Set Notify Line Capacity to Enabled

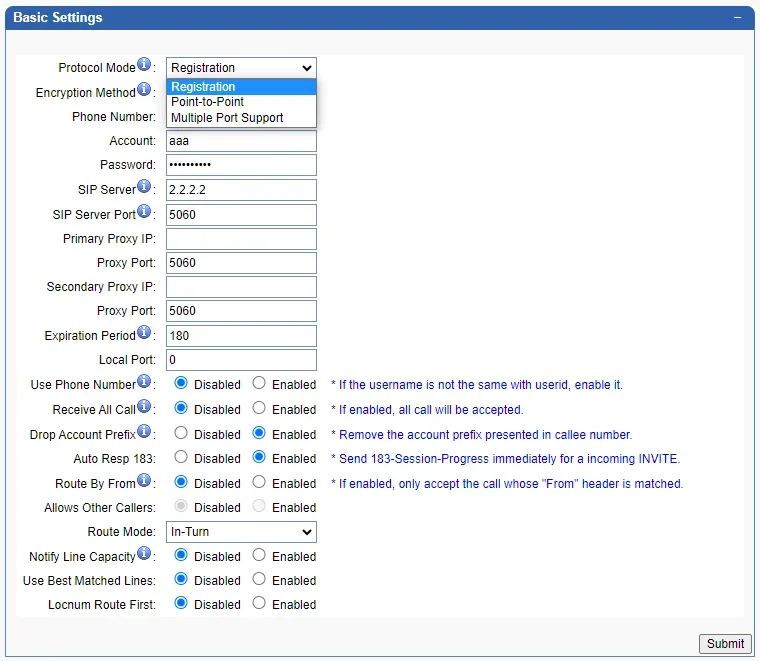(x=259, y=555)
